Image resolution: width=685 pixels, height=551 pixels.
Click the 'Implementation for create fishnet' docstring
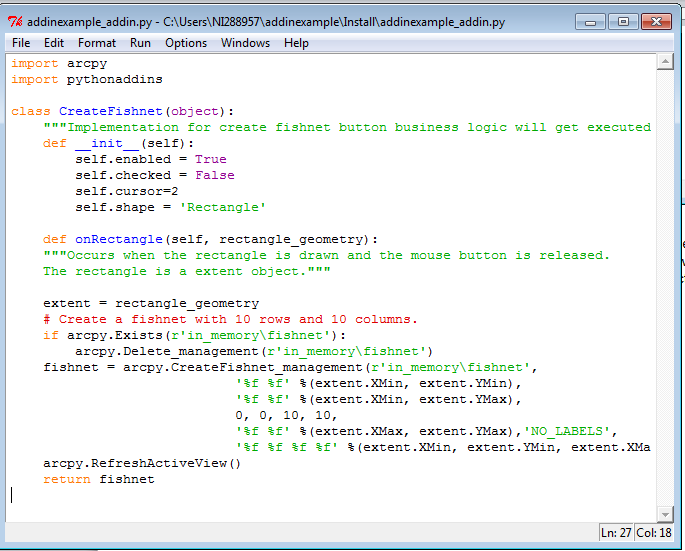(347, 127)
